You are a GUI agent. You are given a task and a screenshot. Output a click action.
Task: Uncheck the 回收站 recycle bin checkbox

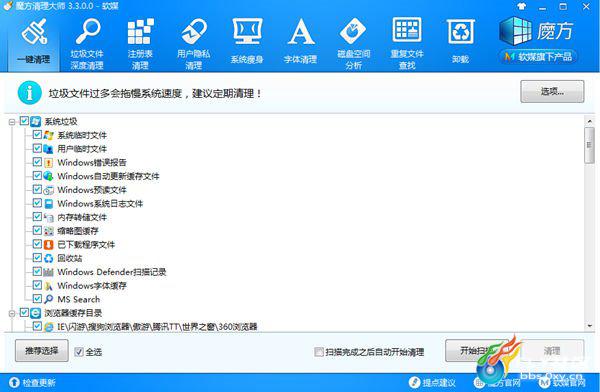(x=37, y=258)
